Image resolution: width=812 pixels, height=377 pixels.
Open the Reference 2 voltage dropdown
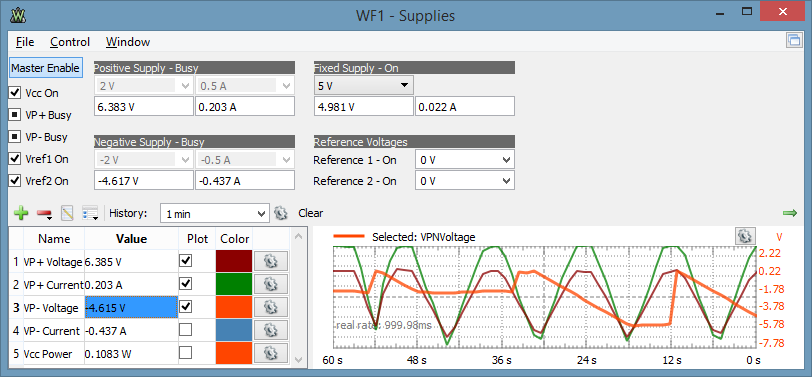point(465,181)
